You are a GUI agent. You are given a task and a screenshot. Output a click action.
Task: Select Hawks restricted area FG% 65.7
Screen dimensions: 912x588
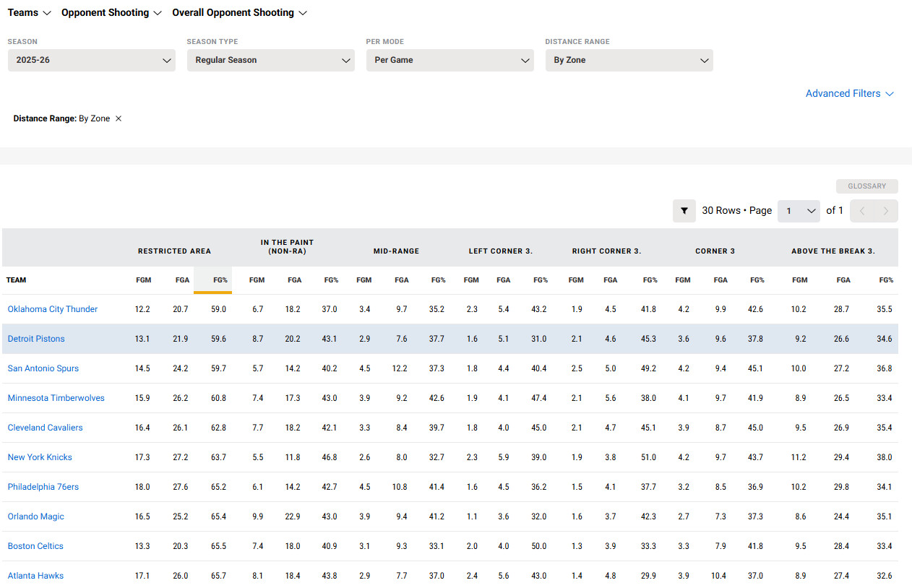click(x=218, y=576)
